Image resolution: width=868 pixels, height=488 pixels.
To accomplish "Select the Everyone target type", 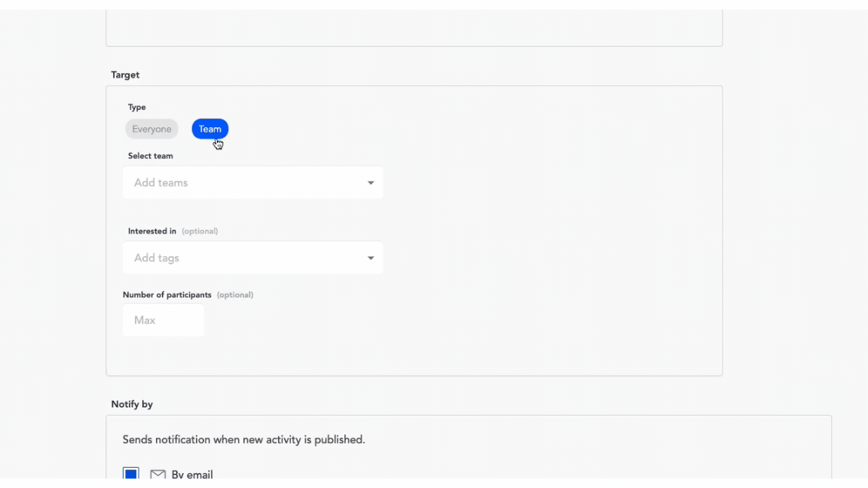I will (x=151, y=130).
